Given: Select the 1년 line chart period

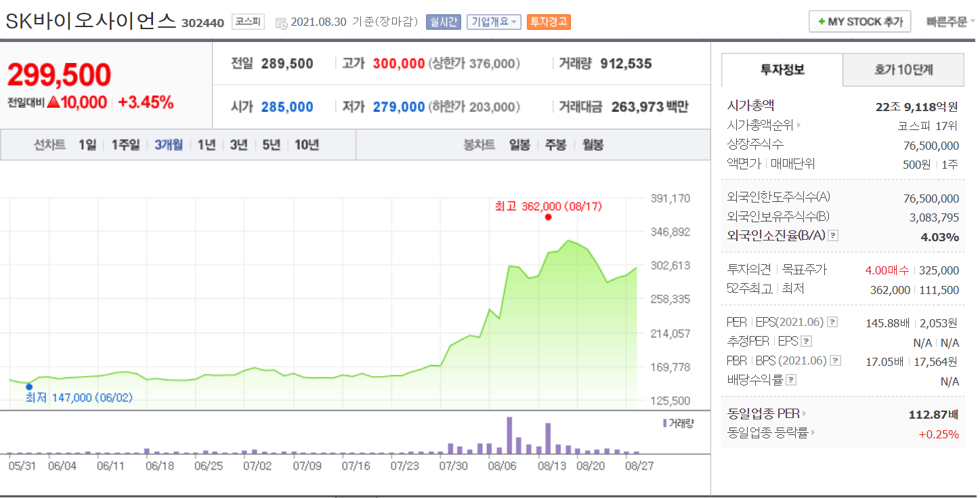Looking at the screenshot, I should (x=206, y=144).
